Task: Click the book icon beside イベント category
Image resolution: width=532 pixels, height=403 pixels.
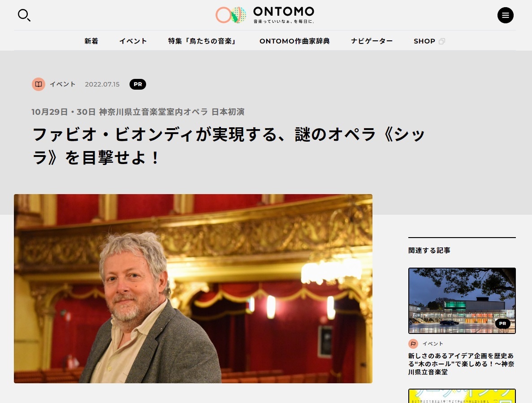Action: pos(39,84)
